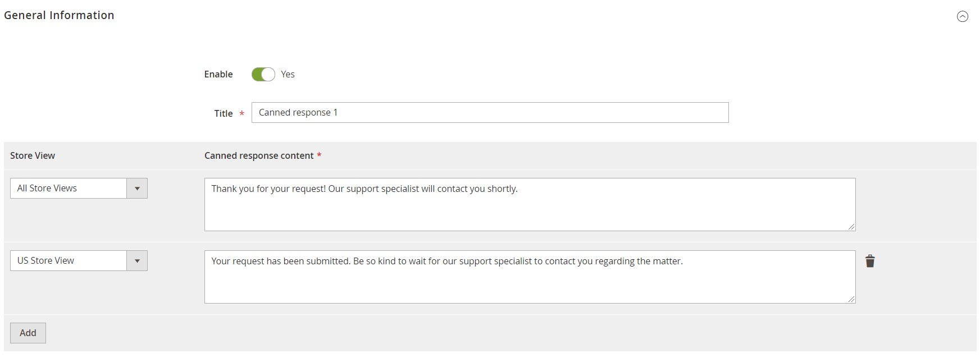Screen dimensions: 980x358
Task: Add a new canned response row
Action: coord(28,333)
